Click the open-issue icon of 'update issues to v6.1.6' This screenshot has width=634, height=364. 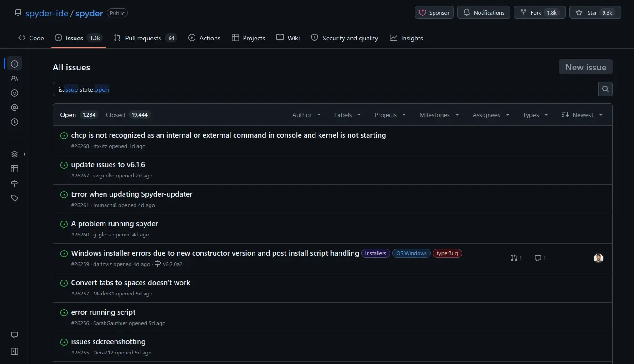coord(64,165)
